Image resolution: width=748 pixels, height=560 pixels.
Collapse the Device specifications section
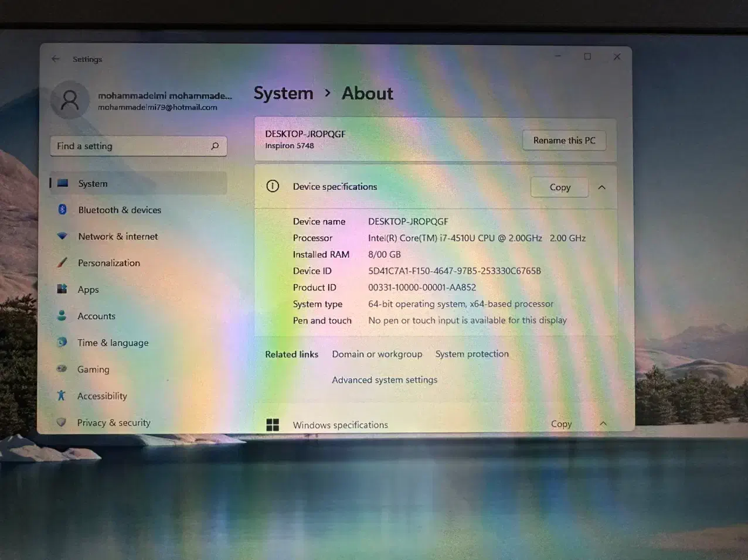coord(601,187)
